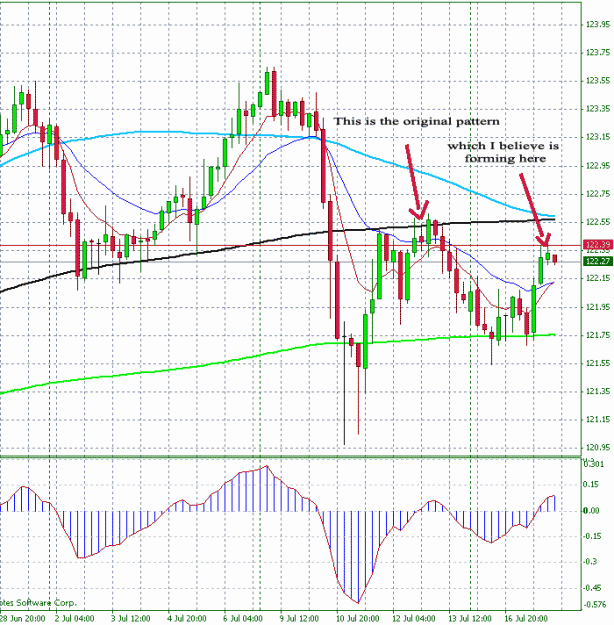Click the 6 Jul 04:00 time label
The image size is (614, 625).
pos(243,619)
